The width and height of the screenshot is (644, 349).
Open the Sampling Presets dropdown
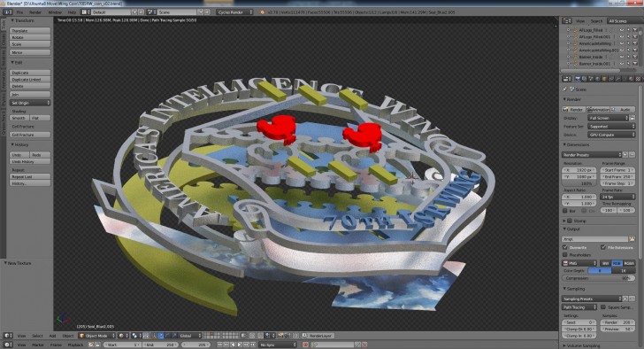coord(592,299)
